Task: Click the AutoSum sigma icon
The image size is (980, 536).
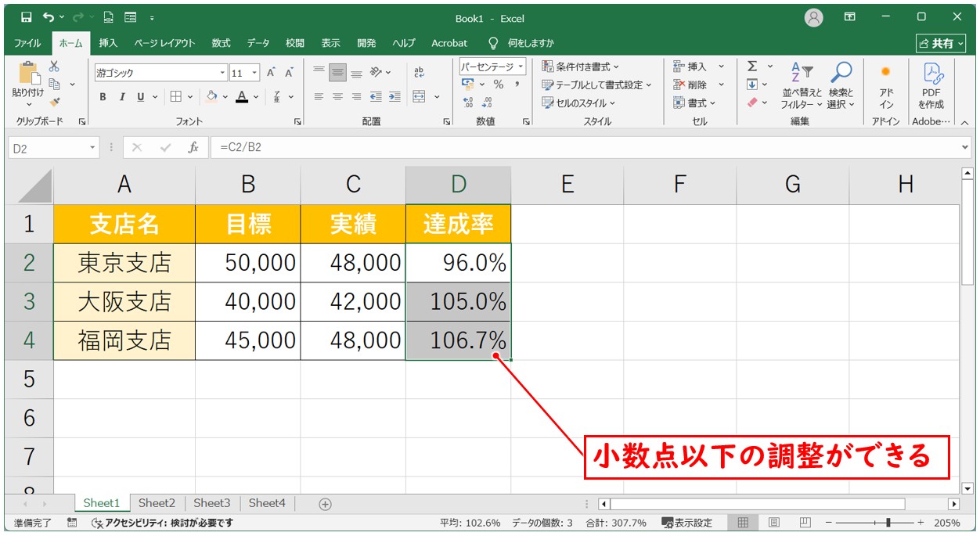Action: pos(752,67)
